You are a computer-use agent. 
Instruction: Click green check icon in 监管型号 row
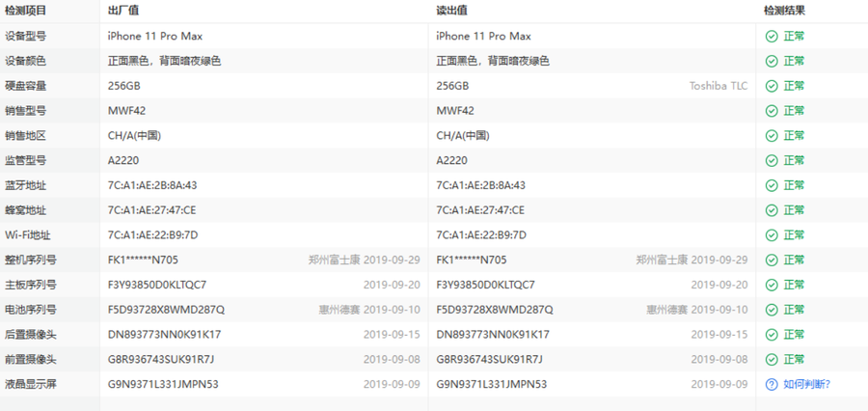click(772, 160)
